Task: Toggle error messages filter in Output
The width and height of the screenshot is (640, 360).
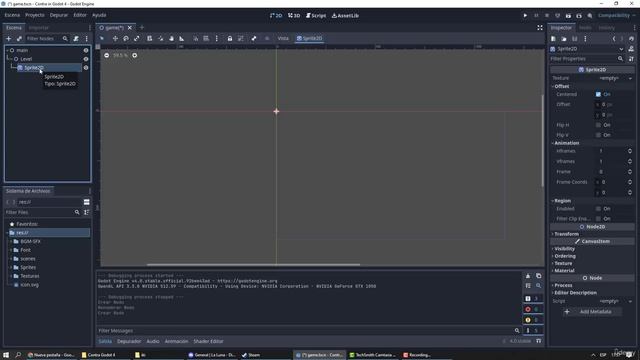Action: click(532, 309)
